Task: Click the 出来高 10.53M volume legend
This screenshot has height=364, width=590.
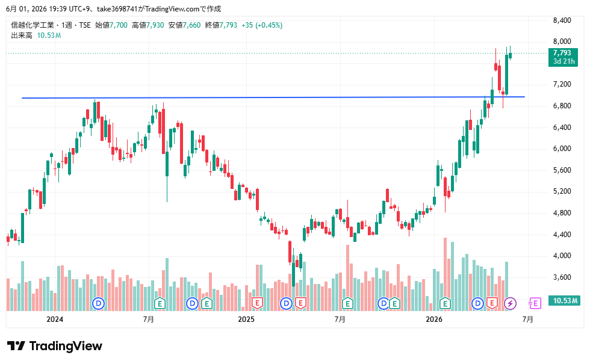Action: click(36, 35)
